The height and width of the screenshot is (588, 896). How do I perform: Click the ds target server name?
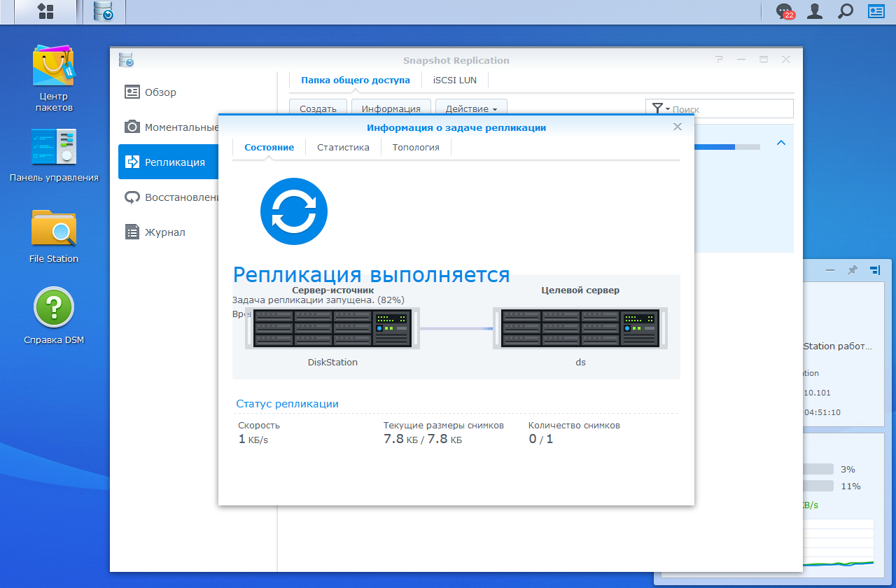[580, 362]
